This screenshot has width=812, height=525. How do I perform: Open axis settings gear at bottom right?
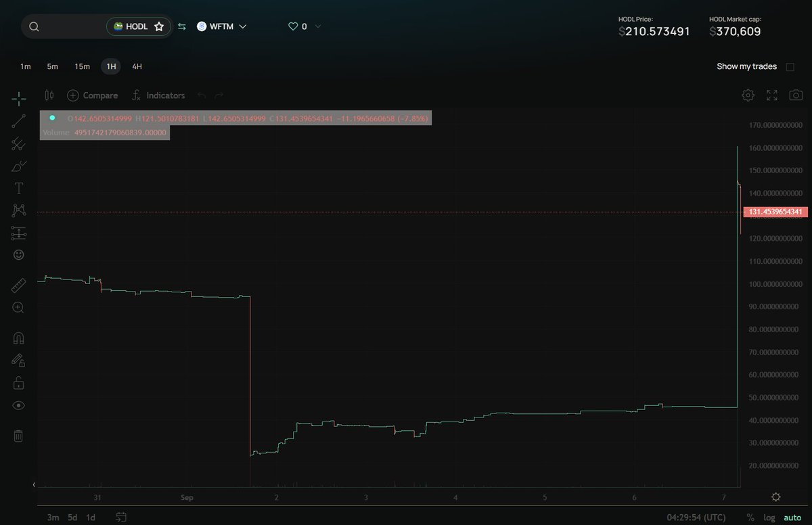[775, 497]
